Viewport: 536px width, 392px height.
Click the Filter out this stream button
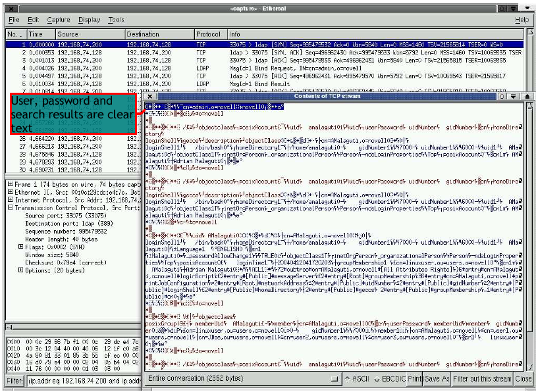tap(481, 378)
